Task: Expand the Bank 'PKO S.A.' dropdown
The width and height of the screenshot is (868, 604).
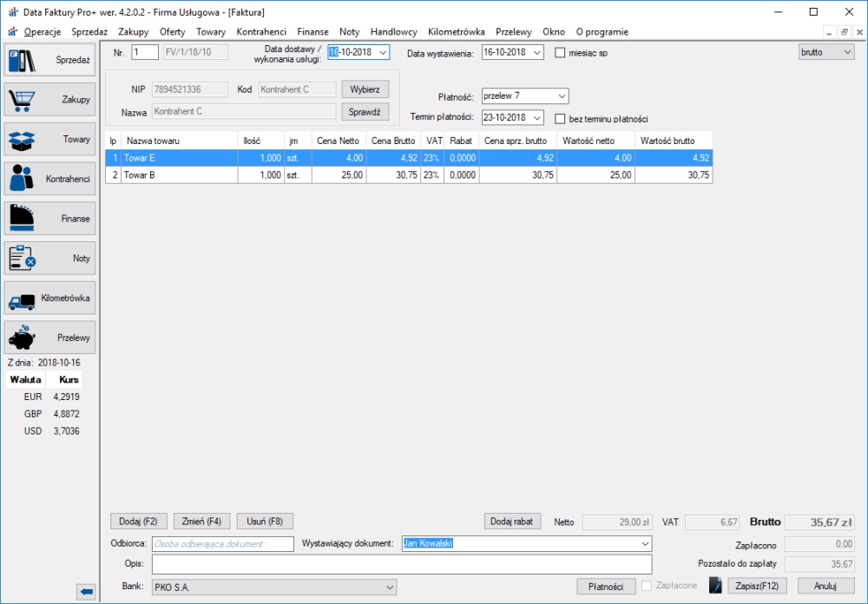Action: pyautogui.click(x=390, y=588)
